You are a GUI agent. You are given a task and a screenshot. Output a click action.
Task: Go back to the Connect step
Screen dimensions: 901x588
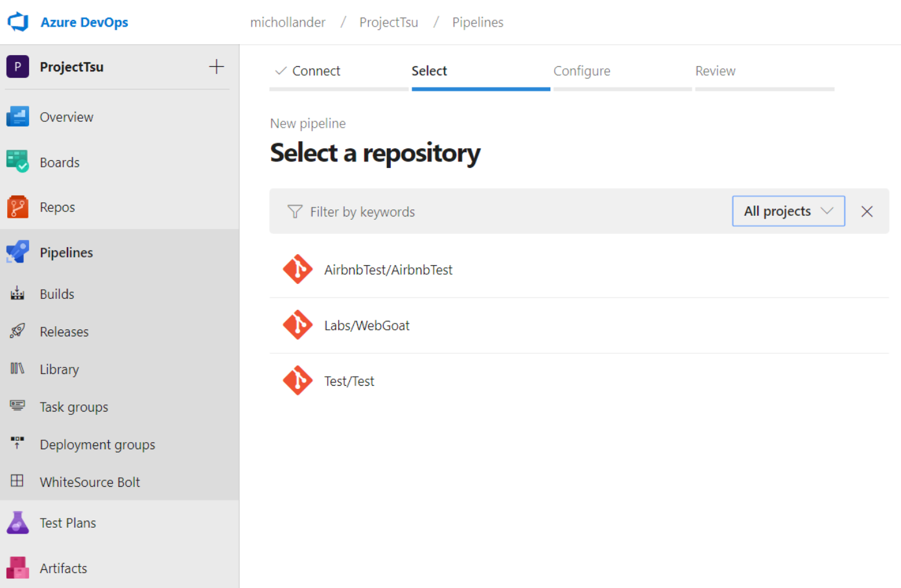316,71
